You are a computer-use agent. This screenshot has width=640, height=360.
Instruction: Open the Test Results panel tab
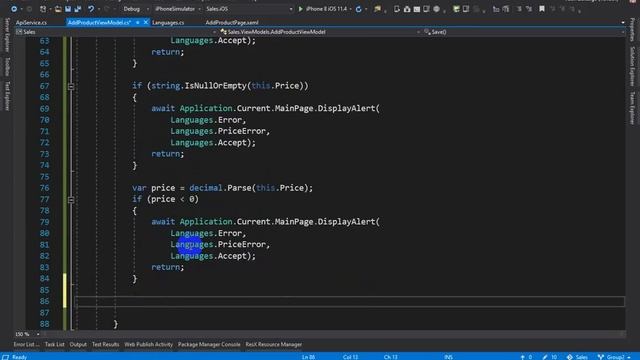[105, 344]
